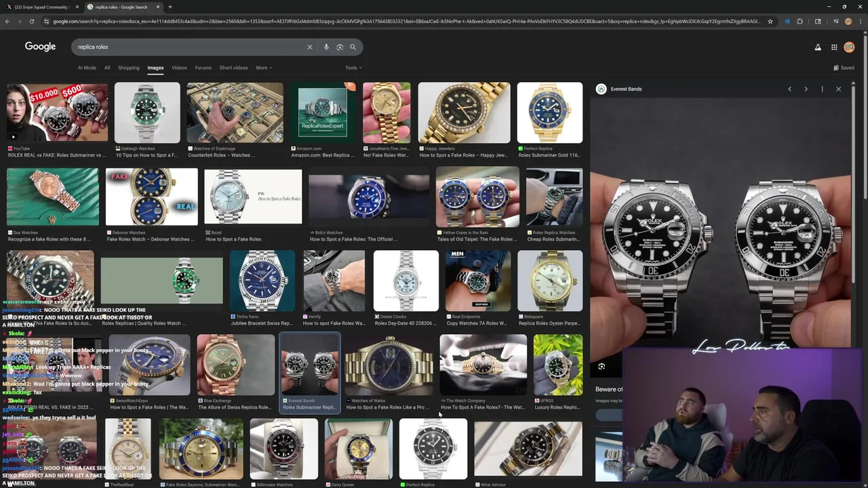
Task: Select the Images tab
Action: (155, 68)
